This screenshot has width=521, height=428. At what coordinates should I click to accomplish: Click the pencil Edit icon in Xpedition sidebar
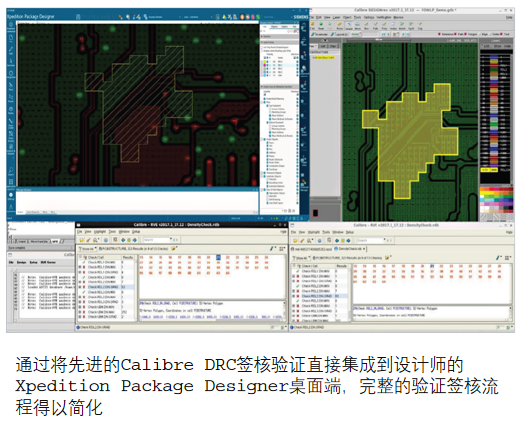11,50
